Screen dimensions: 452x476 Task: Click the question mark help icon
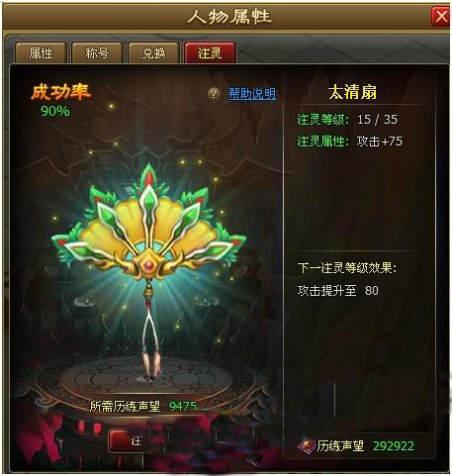tap(214, 94)
